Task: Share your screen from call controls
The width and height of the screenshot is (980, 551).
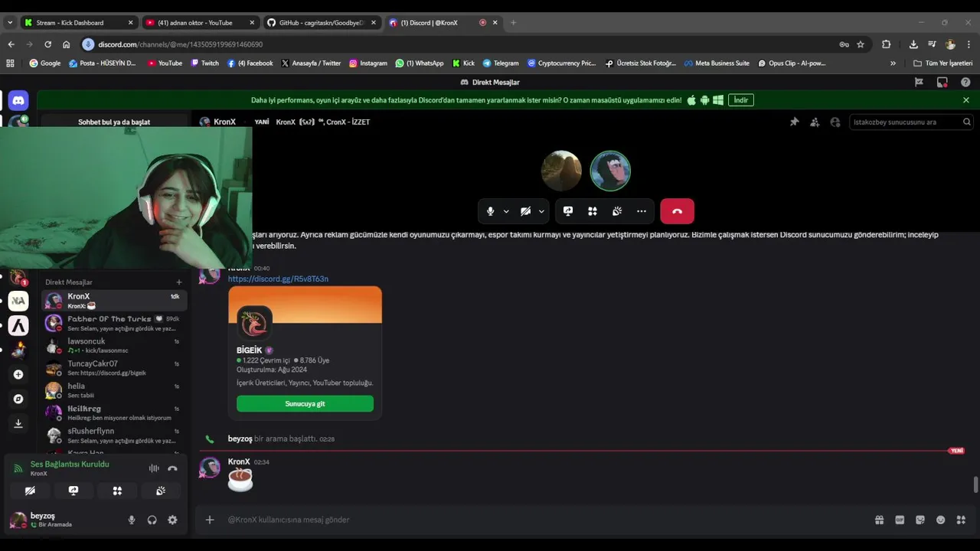Action: click(568, 211)
